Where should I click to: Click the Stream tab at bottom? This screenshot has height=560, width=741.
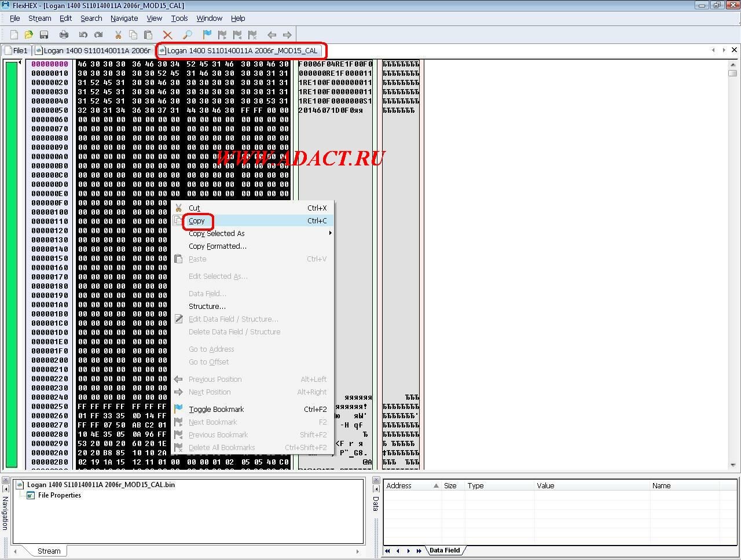pos(49,551)
